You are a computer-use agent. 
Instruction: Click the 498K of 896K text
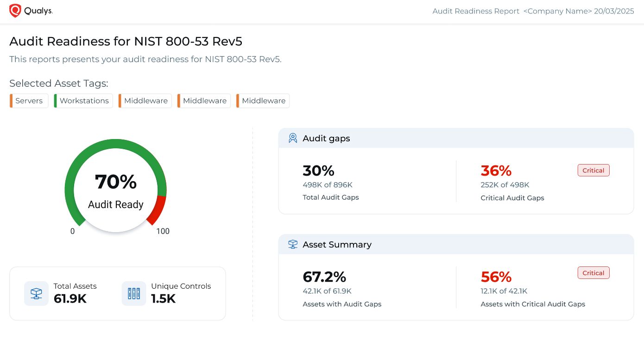[328, 185]
